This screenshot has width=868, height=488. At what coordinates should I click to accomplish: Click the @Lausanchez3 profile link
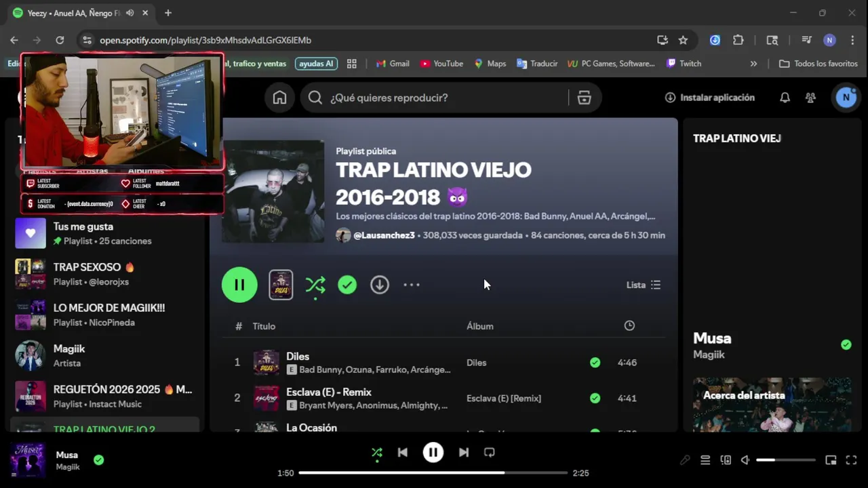384,235
